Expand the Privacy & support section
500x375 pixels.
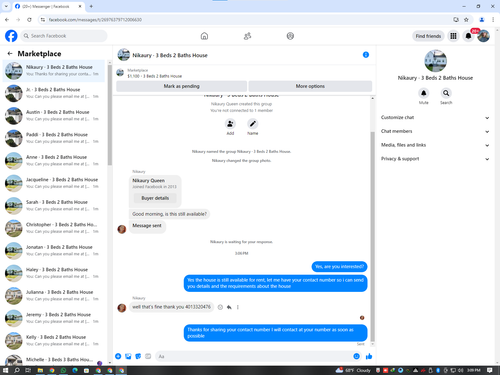(x=435, y=159)
